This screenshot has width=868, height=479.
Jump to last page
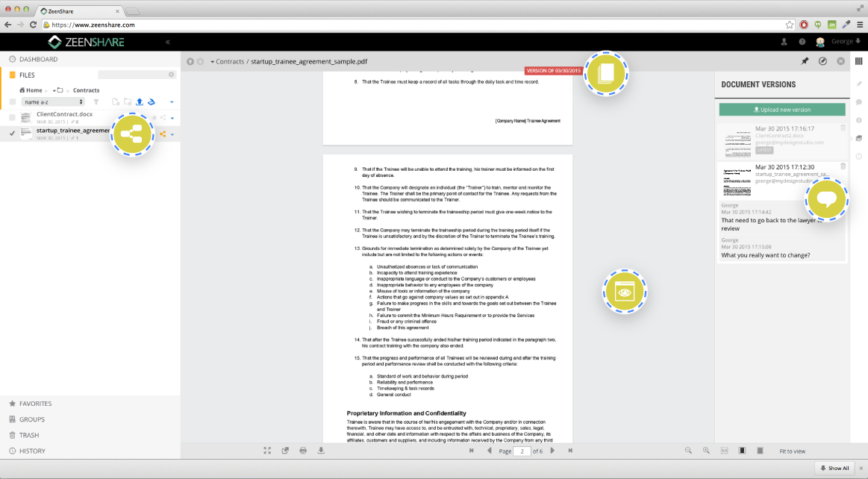570,451
